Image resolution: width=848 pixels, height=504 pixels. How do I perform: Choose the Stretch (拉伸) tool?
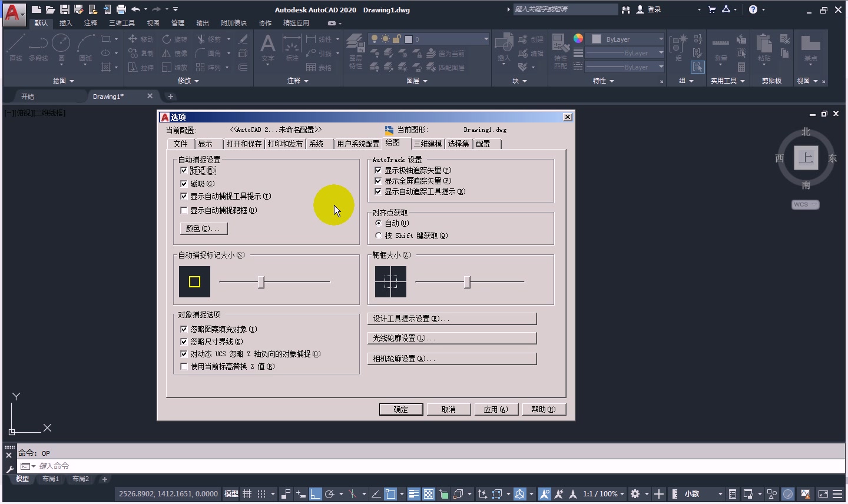pyautogui.click(x=141, y=67)
